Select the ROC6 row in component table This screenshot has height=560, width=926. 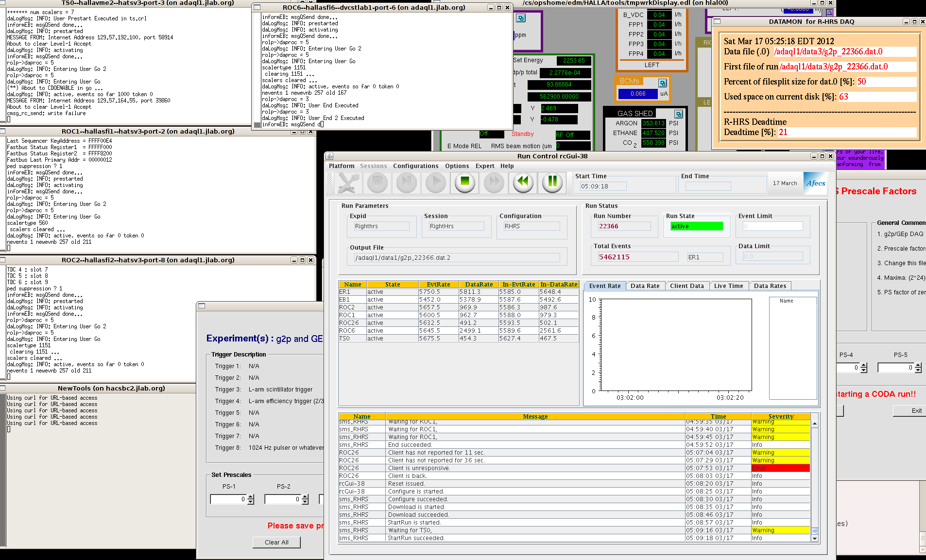pos(458,331)
